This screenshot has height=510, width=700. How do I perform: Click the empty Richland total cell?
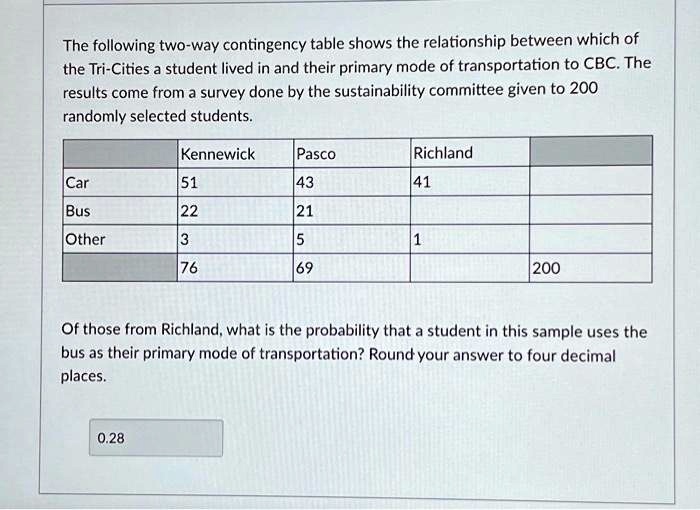tap(470, 268)
